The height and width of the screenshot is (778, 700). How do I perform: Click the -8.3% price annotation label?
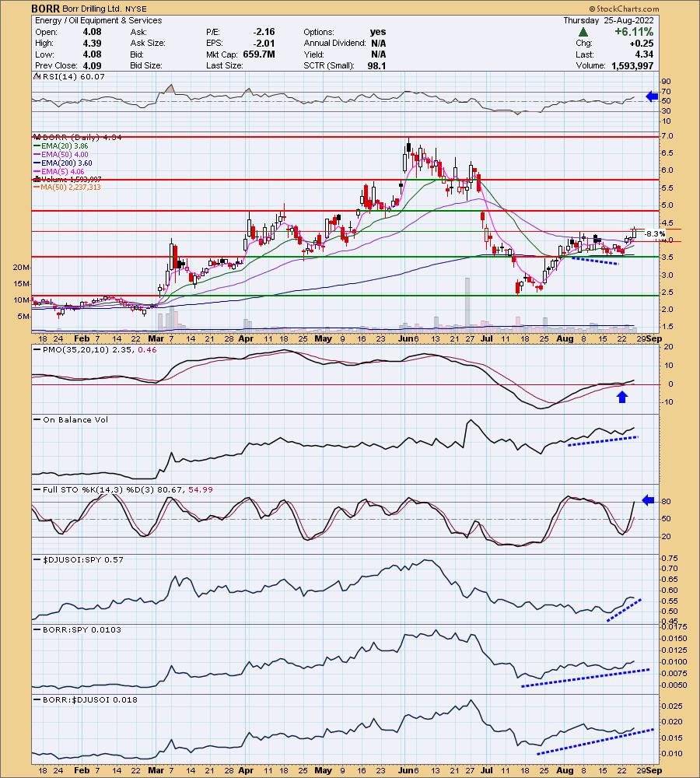(x=655, y=233)
